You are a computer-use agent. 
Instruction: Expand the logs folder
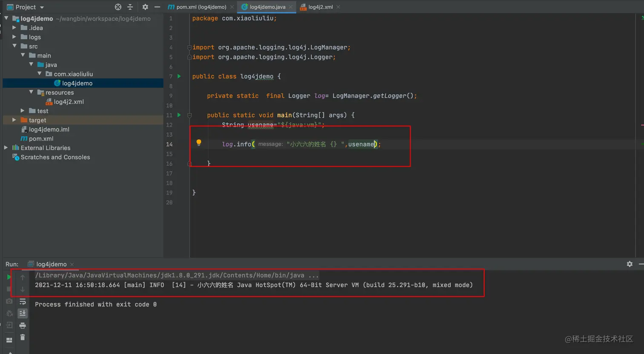point(14,37)
